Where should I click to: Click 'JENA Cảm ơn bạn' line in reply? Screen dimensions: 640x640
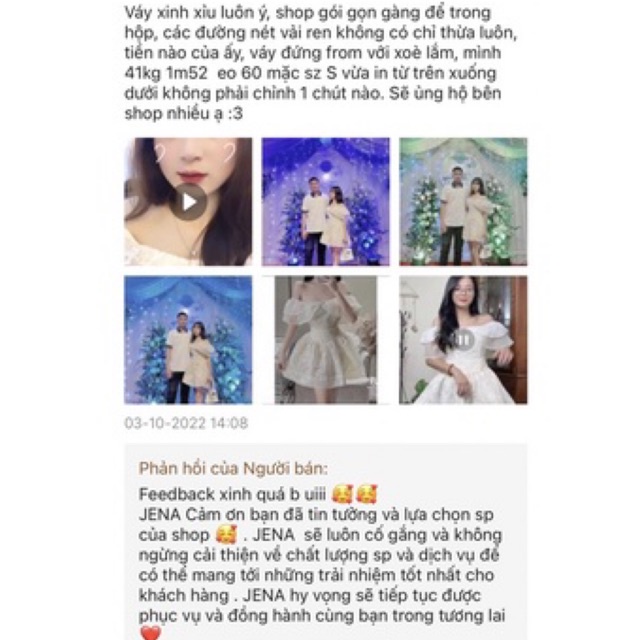point(316,515)
